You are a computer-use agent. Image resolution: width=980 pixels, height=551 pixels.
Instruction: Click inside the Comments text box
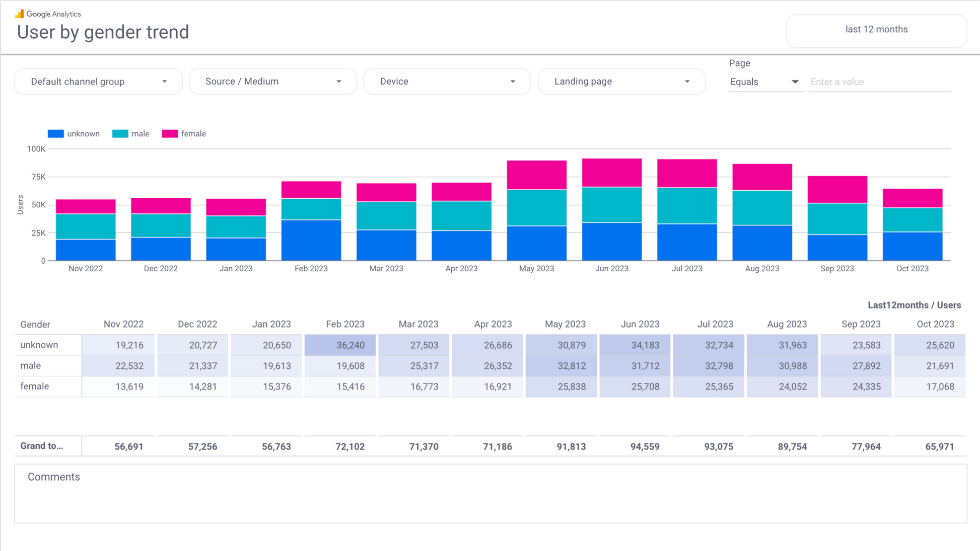click(x=490, y=498)
